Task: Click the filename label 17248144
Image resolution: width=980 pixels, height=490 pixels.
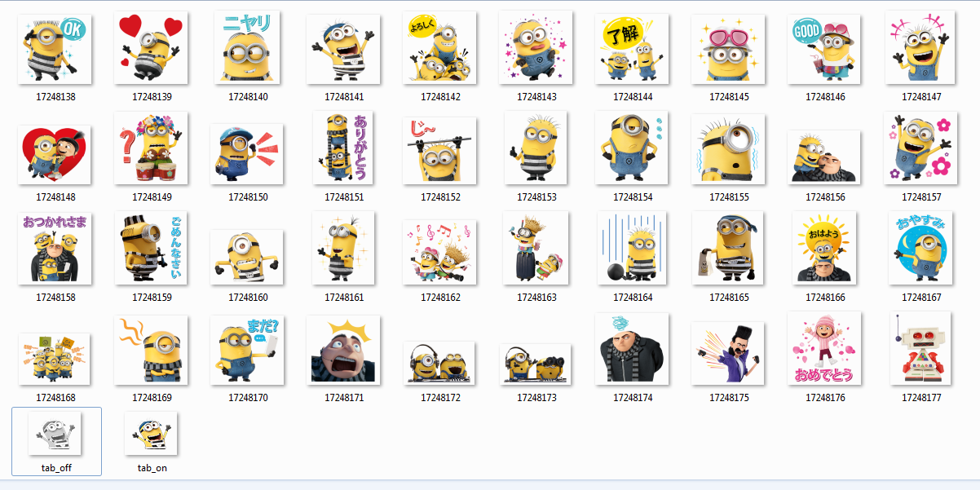Action: click(x=633, y=97)
